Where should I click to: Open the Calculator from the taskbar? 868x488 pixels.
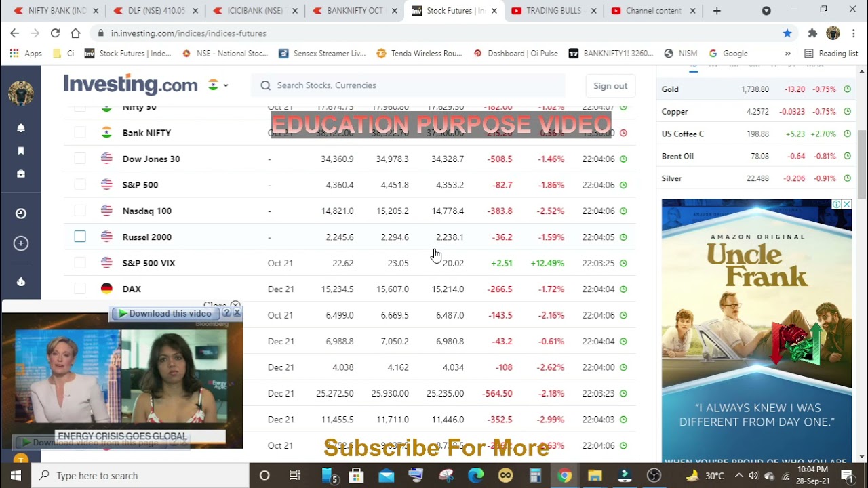(535, 475)
